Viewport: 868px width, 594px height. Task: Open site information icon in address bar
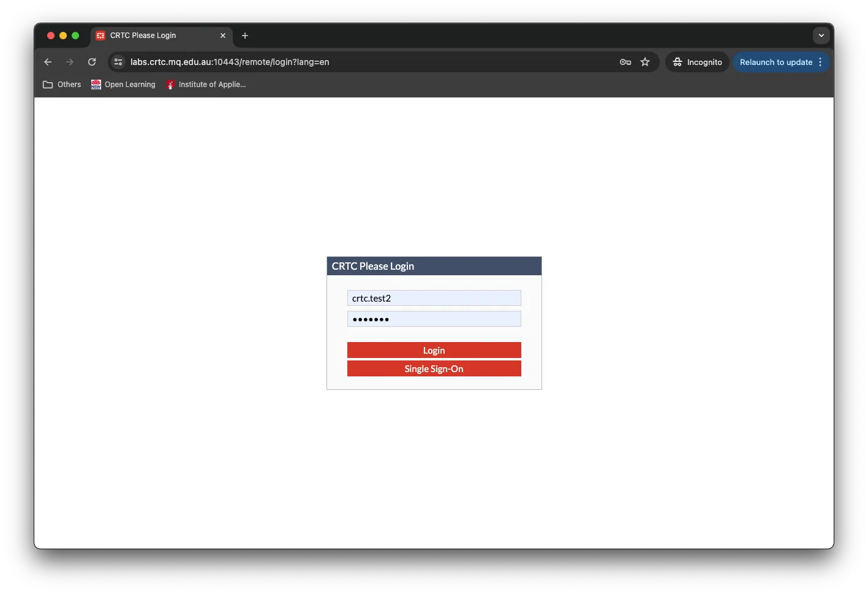pos(119,62)
